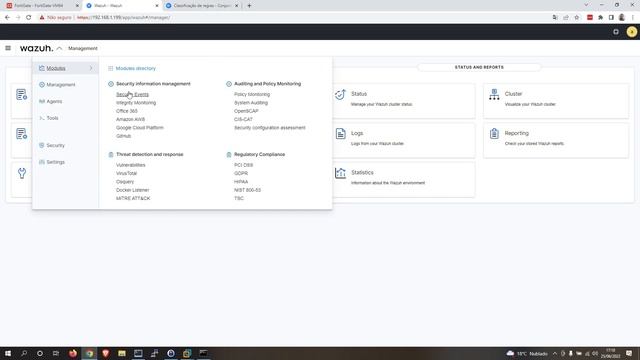The width and height of the screenshot is (640, 360).
Task: Switch to Classificação de regras tab
Action: click(202, 6)
